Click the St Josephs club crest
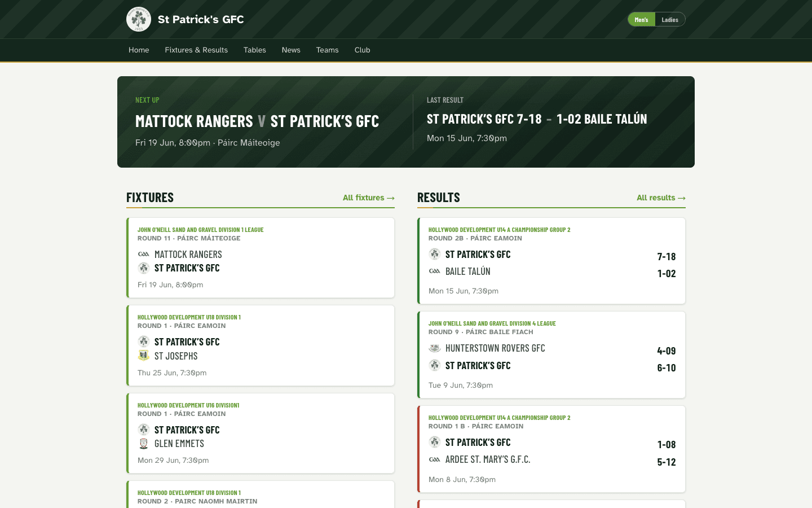Image resolution: width=812 pixels, height=508 pixels. point(144,356)
